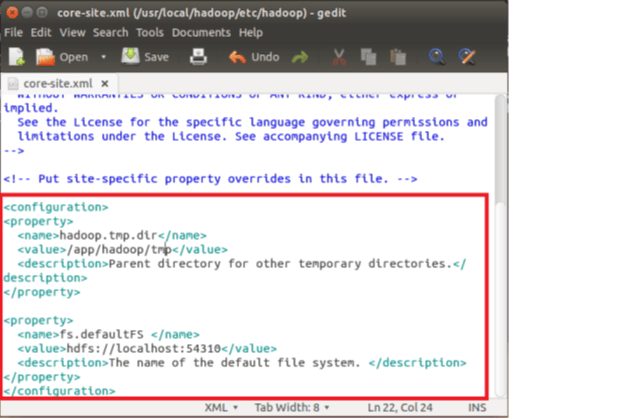
Task: Open the XML language selector dropdown
Action: pyautogui.click(x=222, y=408)
